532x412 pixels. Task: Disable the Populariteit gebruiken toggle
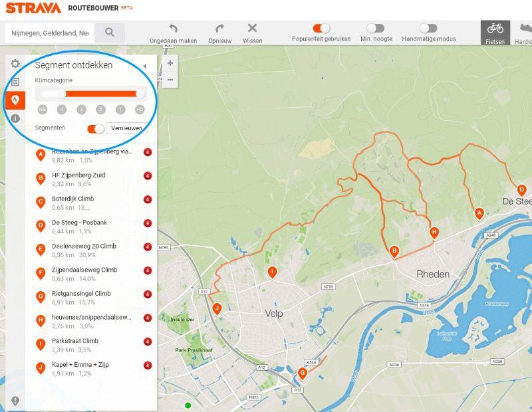point(321,28)
